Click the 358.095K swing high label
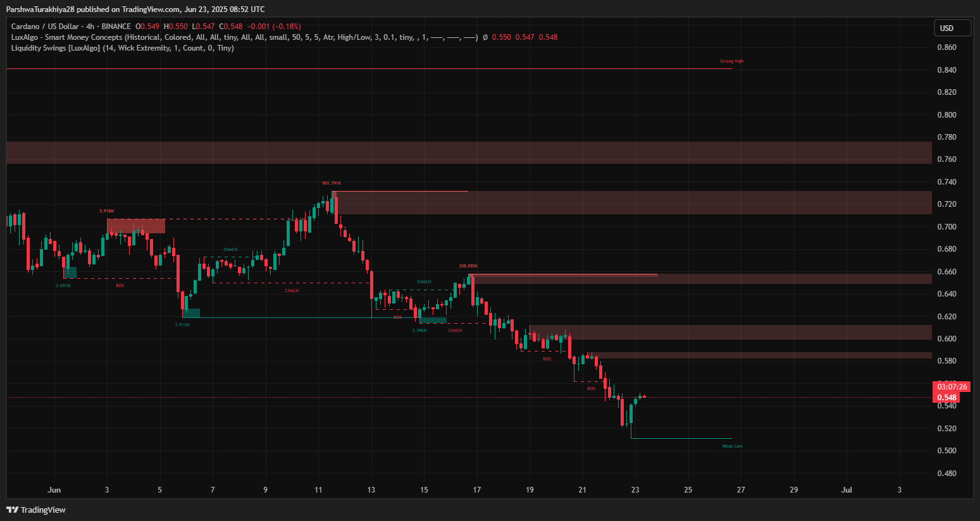The image size is (980, 521). coord(468,266)
